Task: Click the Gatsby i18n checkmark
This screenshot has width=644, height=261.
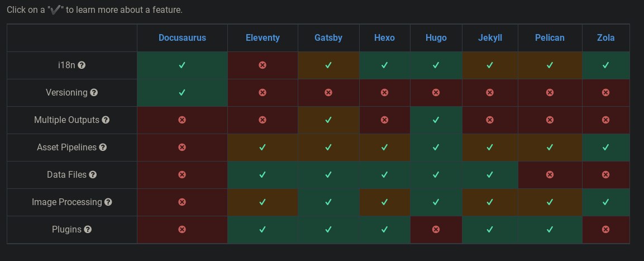Action: [328, 65]
